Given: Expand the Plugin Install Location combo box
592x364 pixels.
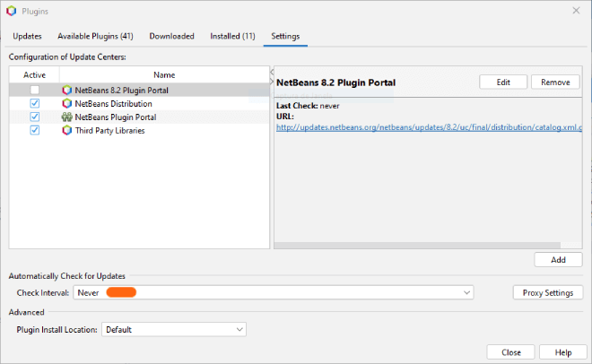Looking at the screenshot, I should point(239,330).
